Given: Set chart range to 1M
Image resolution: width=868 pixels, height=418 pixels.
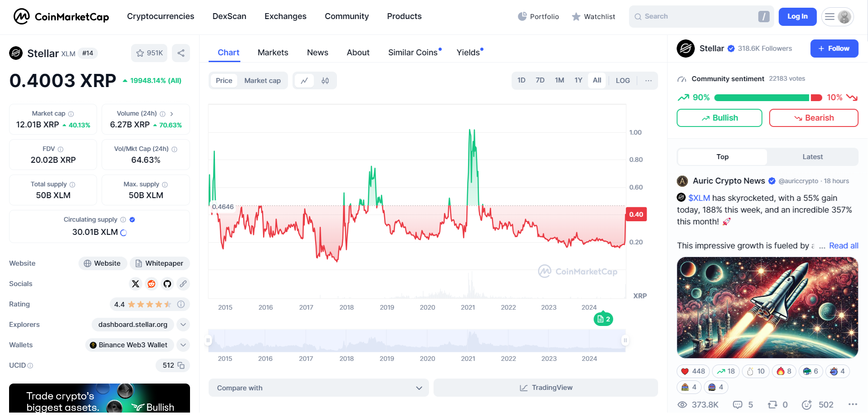Looking at the screenshot, I should point(560,80).
